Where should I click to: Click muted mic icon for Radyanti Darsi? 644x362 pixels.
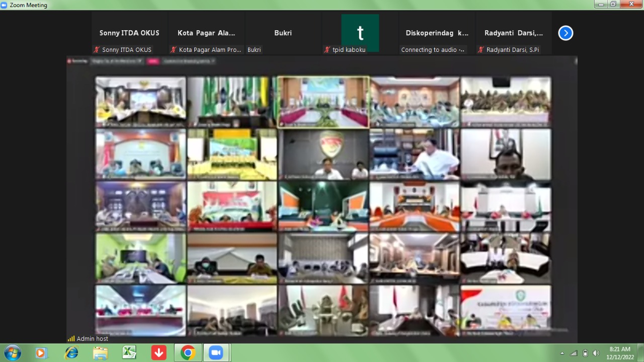(x=481, y=50)
